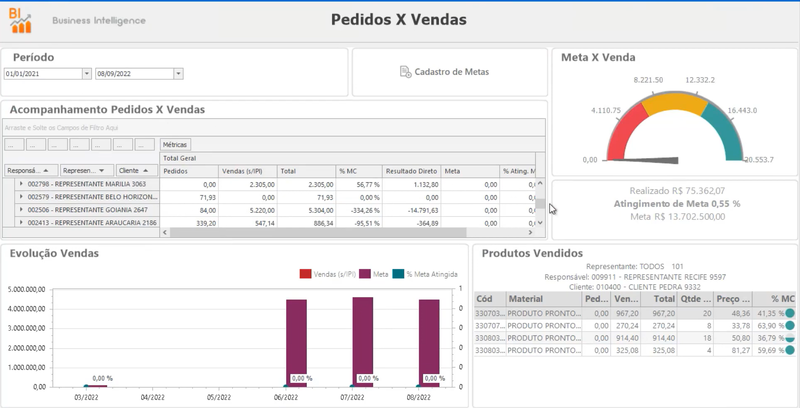Select the product row with total 914,40
Image resolution: width=800 pixels, height=408 pixels.
[x=635, y=338]
